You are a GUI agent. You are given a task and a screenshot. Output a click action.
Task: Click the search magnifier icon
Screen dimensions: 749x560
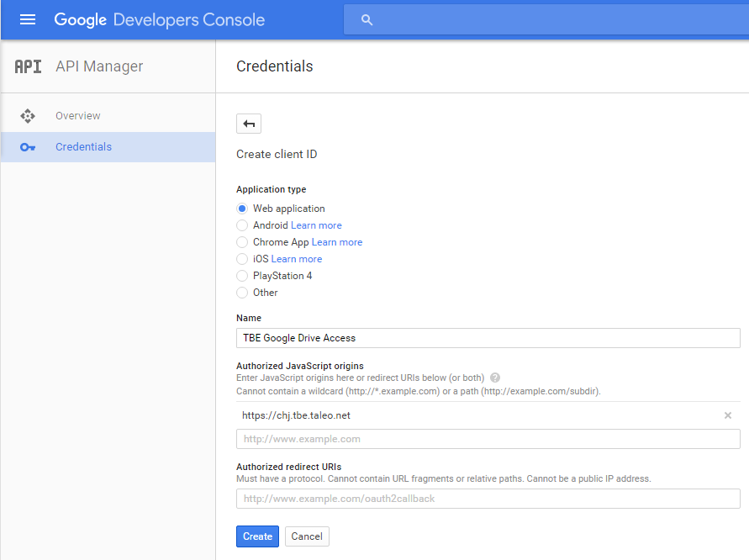(367, 19)
